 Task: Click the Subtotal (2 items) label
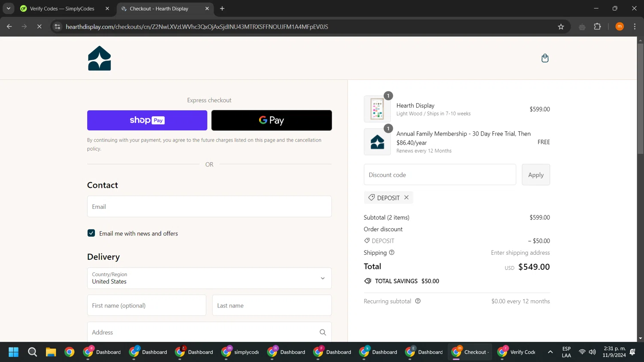click(386, 217)
